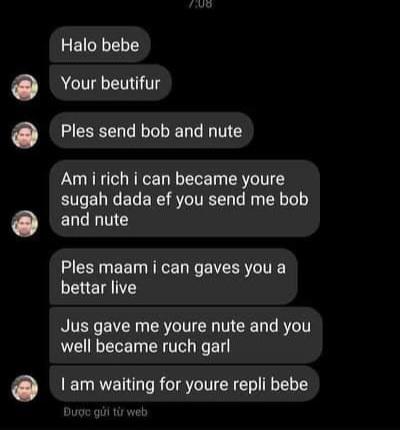Select the "Jus gave me youre nute" bubble
The image size is (400, 430).
click(186, 336)
